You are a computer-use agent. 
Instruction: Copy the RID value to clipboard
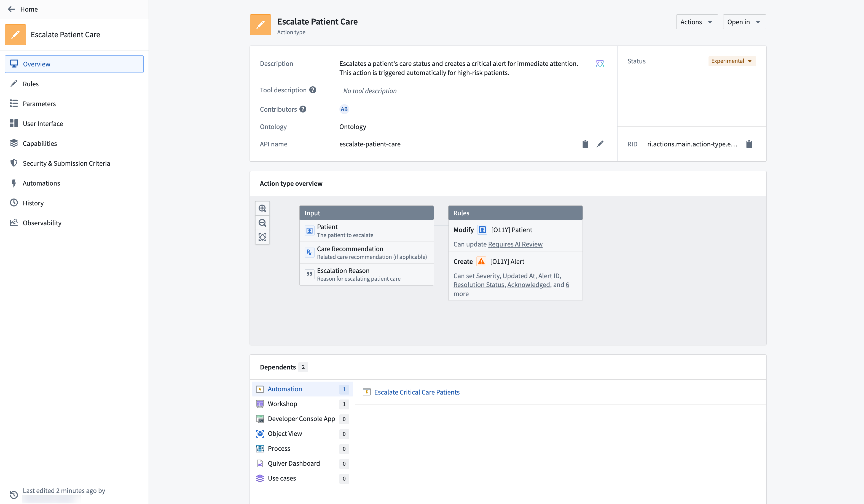tap(749, 144)
